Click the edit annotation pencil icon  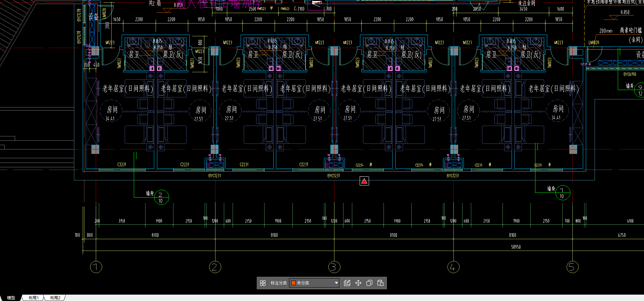[347, 283]
